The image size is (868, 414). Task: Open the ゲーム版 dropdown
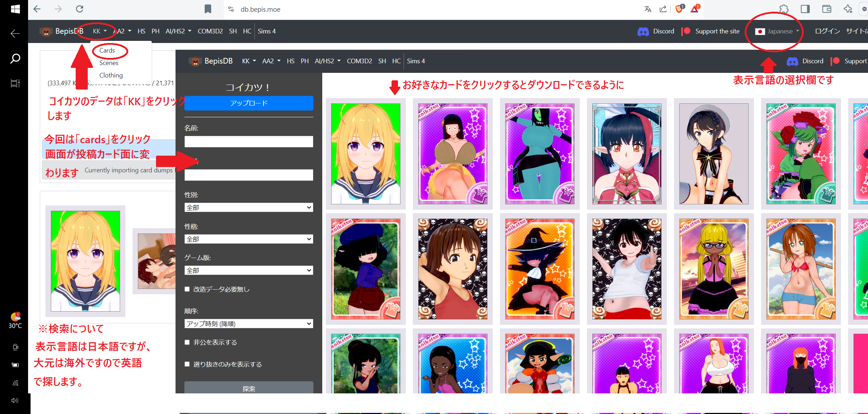pyautogui.click(x=249, y=270)
